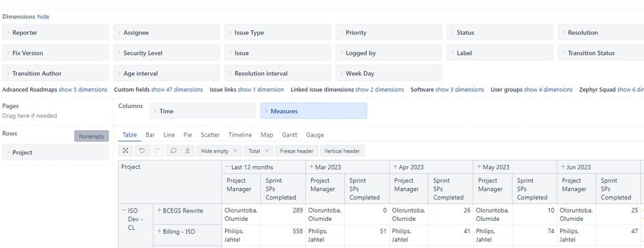644x248 pixels.
Task: Click the export download icon
Action: click(x=188, y=151)
